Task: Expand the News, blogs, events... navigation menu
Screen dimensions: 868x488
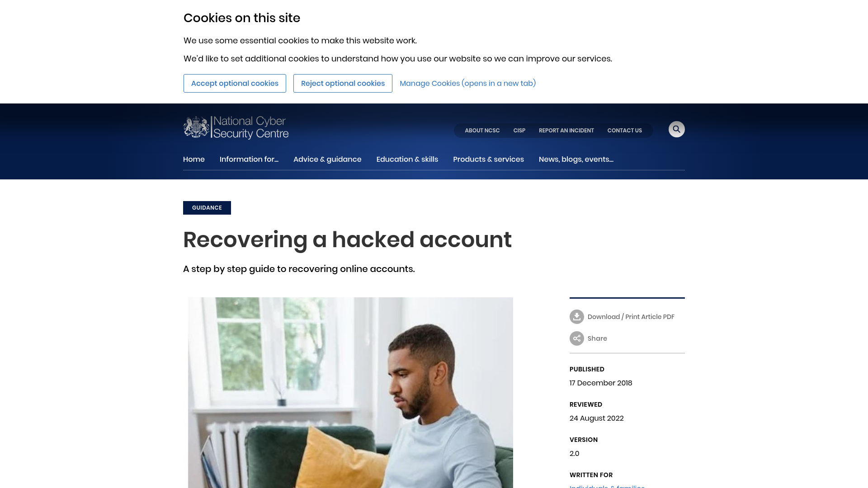Action: pos(576,159)
